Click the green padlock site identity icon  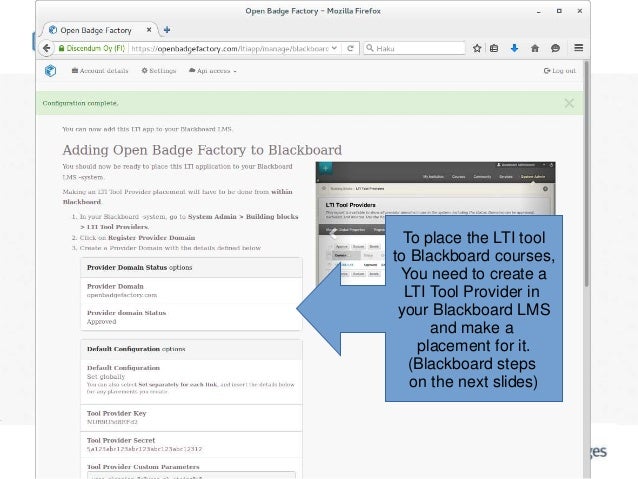[61, 48]
